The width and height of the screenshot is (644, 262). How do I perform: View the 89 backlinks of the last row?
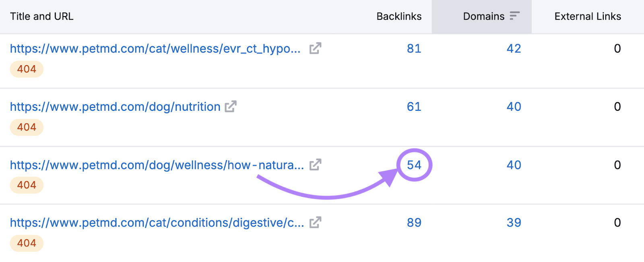coord(414,223)
